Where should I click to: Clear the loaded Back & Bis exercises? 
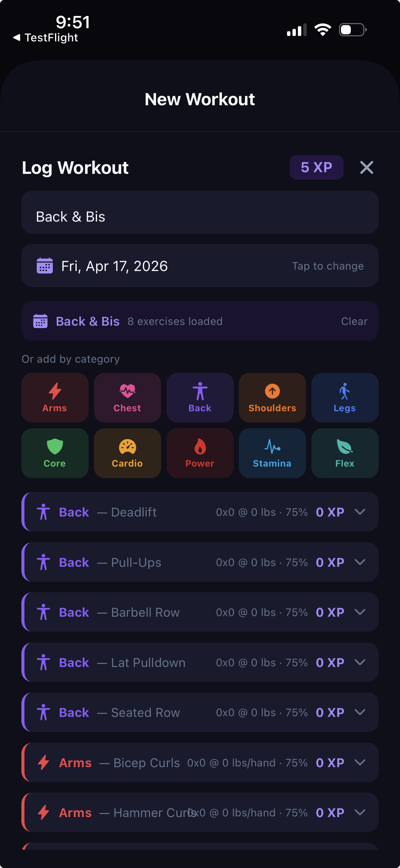pyautogui.click(x=354, y=321)
